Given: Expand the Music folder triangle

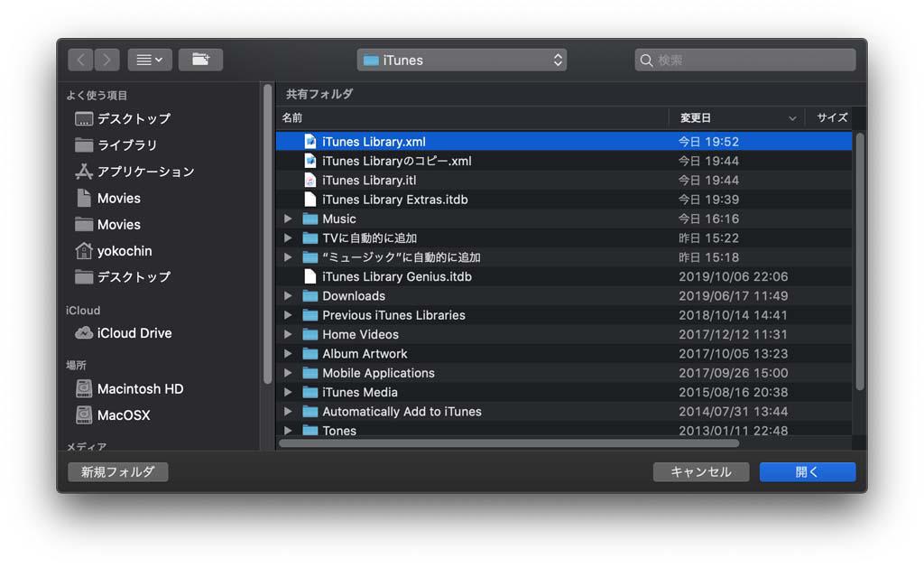Looking at the screenshot, I should [288, 219].
